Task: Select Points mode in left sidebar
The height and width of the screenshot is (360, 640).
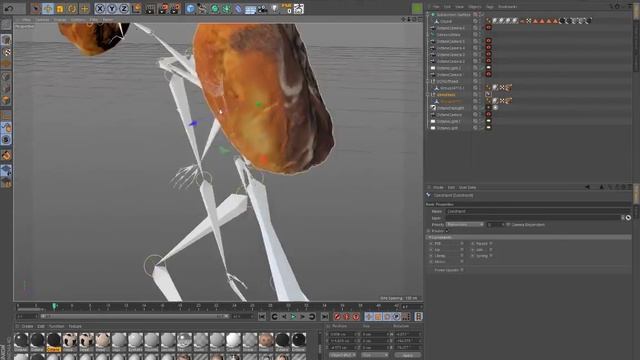Action: point(6,76)
